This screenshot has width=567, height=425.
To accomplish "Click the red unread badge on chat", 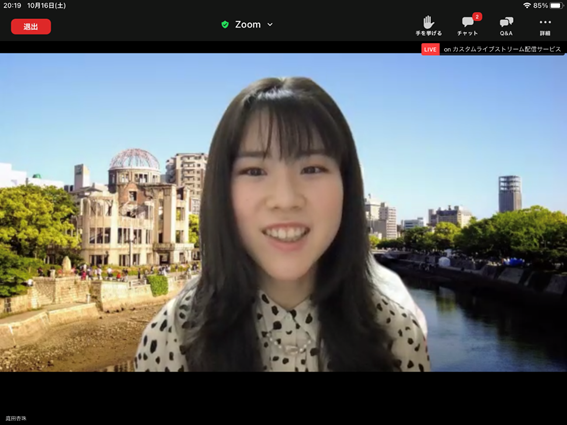I will (477, 17).
